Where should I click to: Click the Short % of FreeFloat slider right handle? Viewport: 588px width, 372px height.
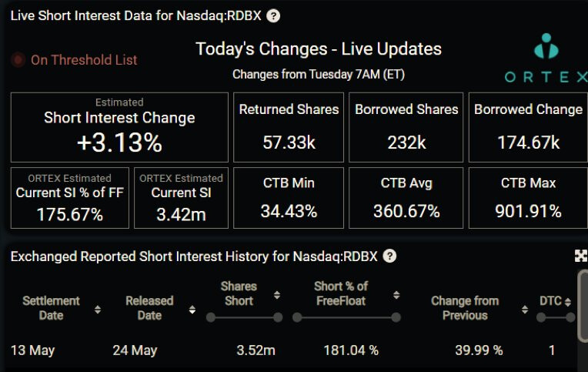(396, 317)
